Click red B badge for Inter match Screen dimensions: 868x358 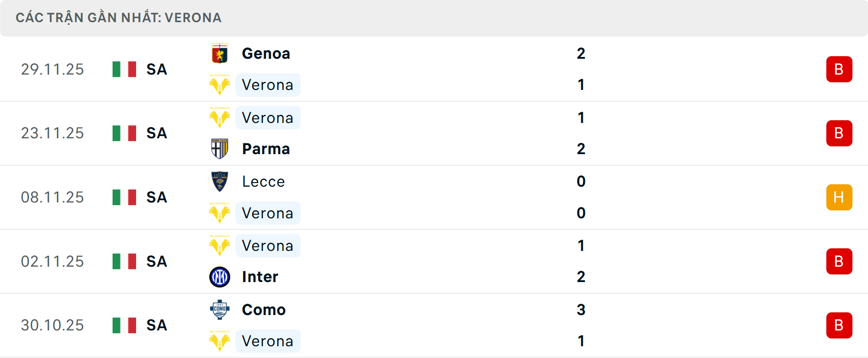click(839, 261)
